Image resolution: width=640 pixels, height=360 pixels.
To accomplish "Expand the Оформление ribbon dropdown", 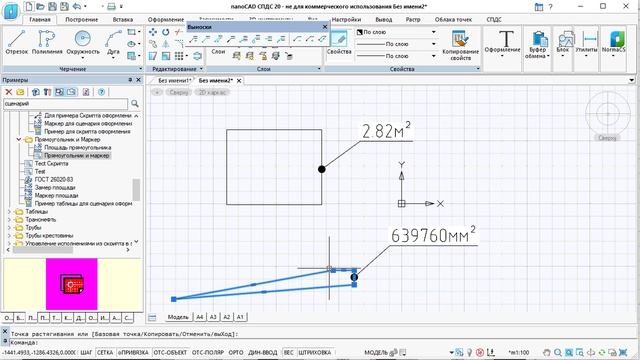I will tap(502, 57).
